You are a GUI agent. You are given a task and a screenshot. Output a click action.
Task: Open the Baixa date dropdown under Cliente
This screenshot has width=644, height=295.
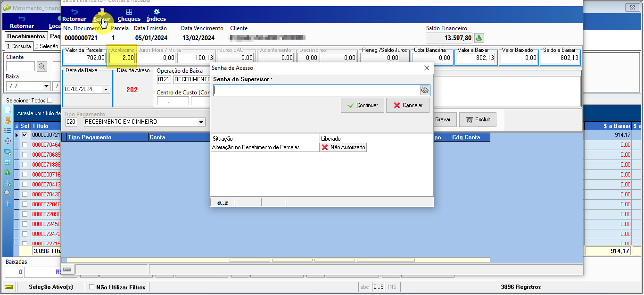46,86
